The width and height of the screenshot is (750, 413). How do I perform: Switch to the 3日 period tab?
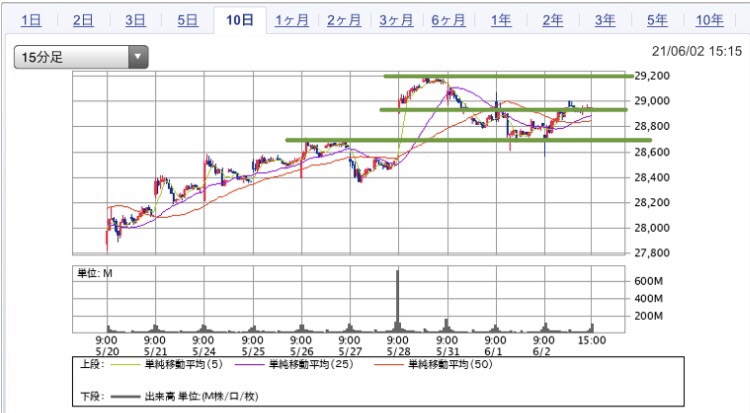tap(135, 21)
